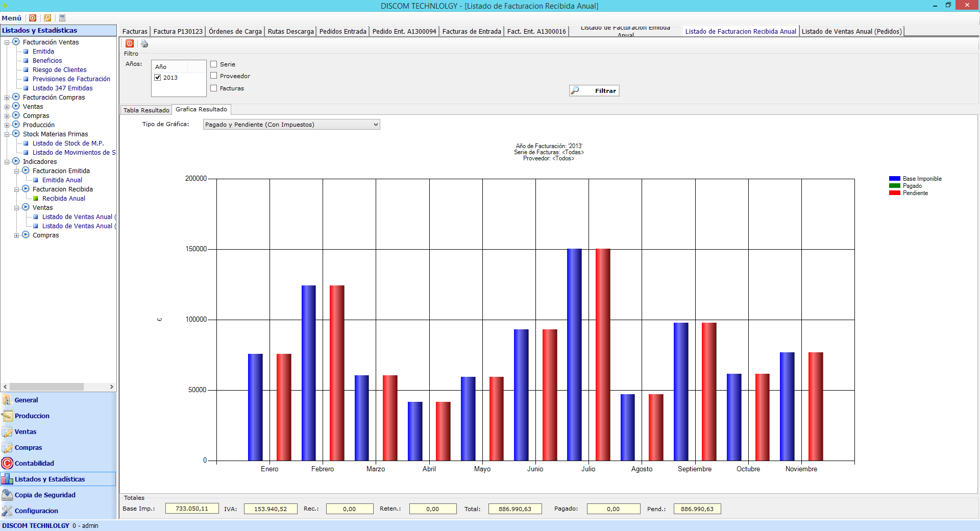980x531 pixels.
Task: Click the red power icon beside the printer
Action: point(130,44)
